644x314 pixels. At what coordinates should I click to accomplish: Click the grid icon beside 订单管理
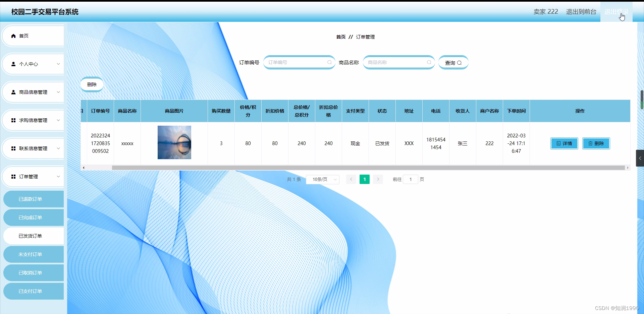pyautogui.click(x=13, y=176)
